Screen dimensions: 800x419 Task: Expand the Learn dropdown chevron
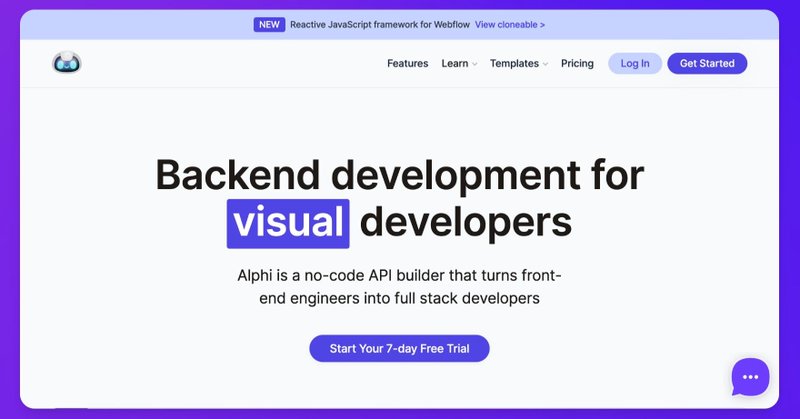[x=474, y=64]
